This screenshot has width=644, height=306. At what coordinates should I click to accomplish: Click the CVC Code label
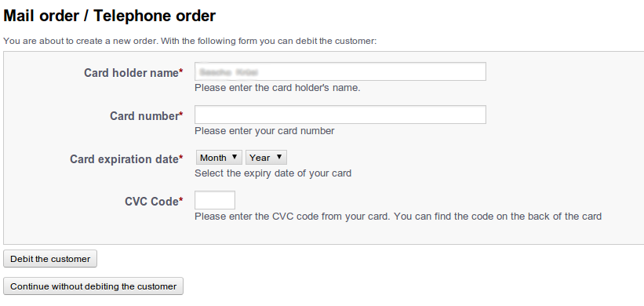(x=151, y=202)
